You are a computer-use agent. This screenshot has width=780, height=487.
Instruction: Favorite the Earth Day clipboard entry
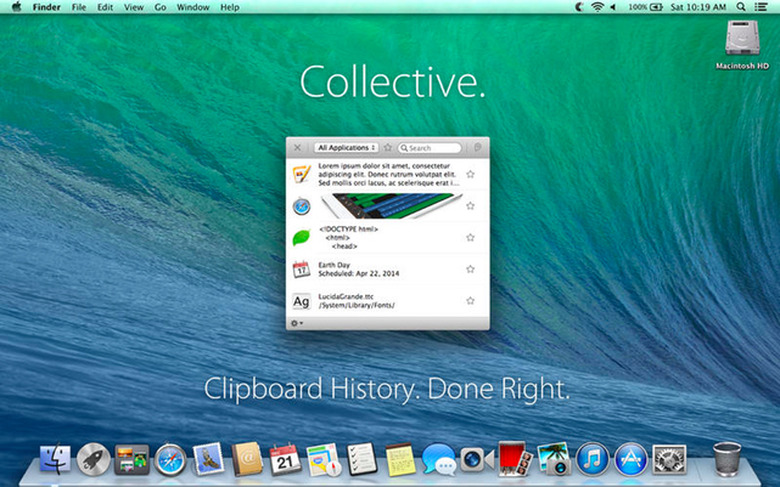tap(470, 269)
